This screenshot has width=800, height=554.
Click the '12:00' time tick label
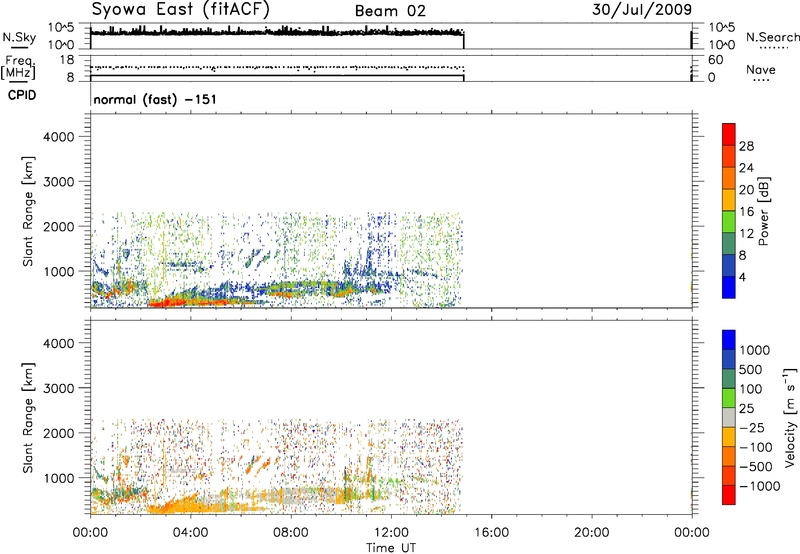point(391,533)
